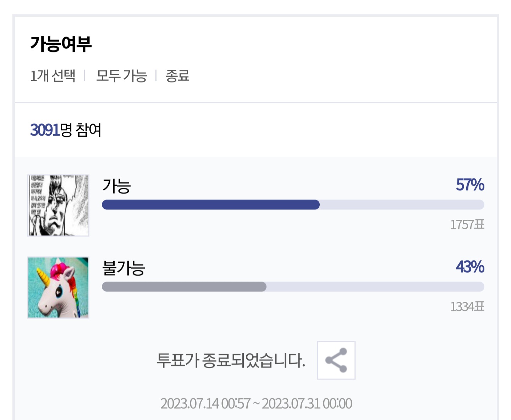Click the gray 불가능 progress bar
Screen dimensions: 511x420
tap(184, 287)
